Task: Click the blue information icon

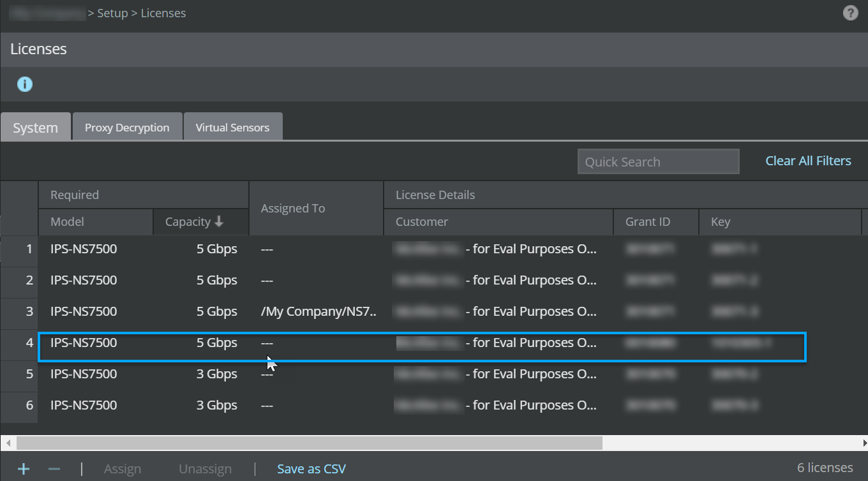Action: 25,84
